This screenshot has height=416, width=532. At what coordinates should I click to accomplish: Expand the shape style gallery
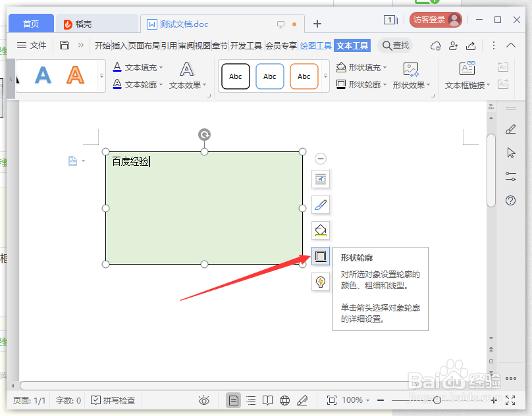coord(325,76)
